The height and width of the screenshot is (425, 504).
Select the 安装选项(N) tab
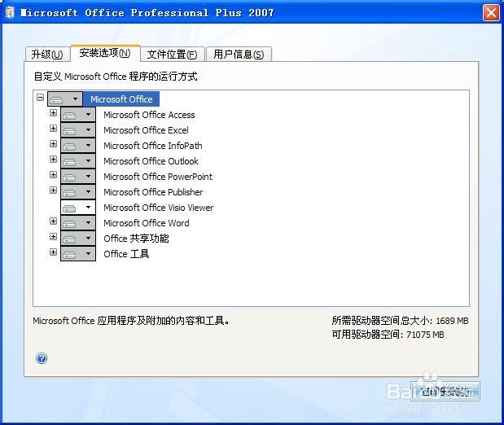point(105,53)
